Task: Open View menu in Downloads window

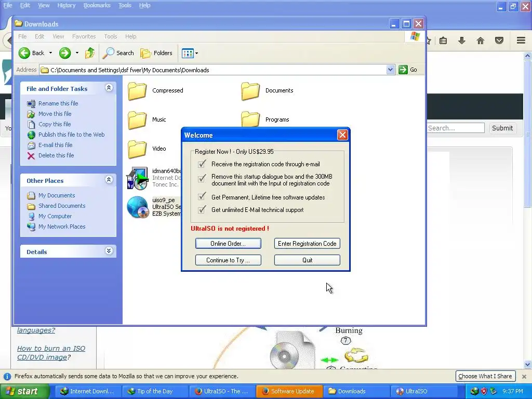Action: (x=58, y=36)
